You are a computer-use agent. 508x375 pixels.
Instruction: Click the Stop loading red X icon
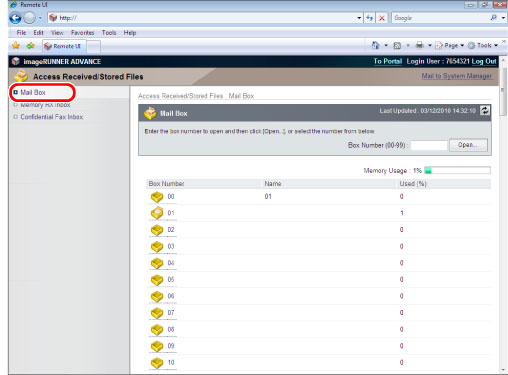tap(382, 18)
